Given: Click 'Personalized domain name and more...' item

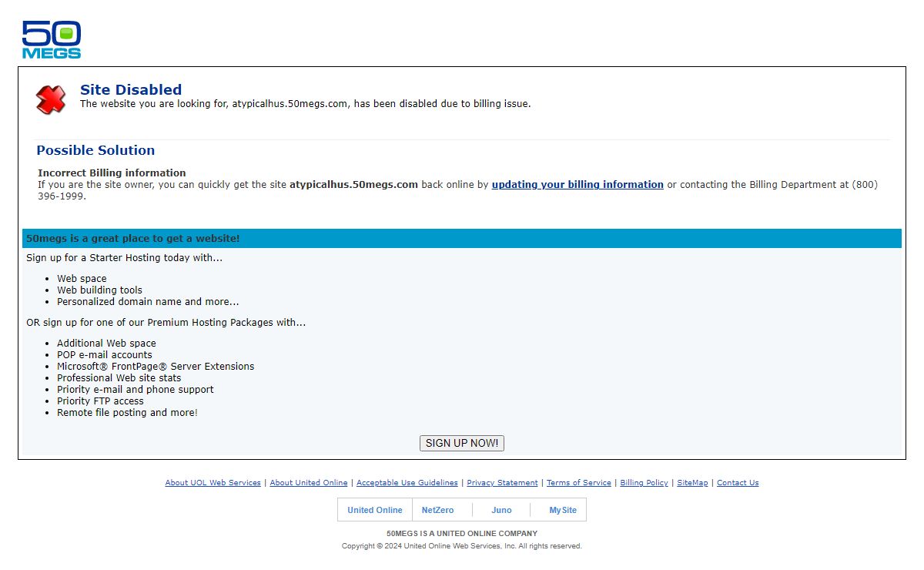Looking at the screenshot, I should coord(148,302).
